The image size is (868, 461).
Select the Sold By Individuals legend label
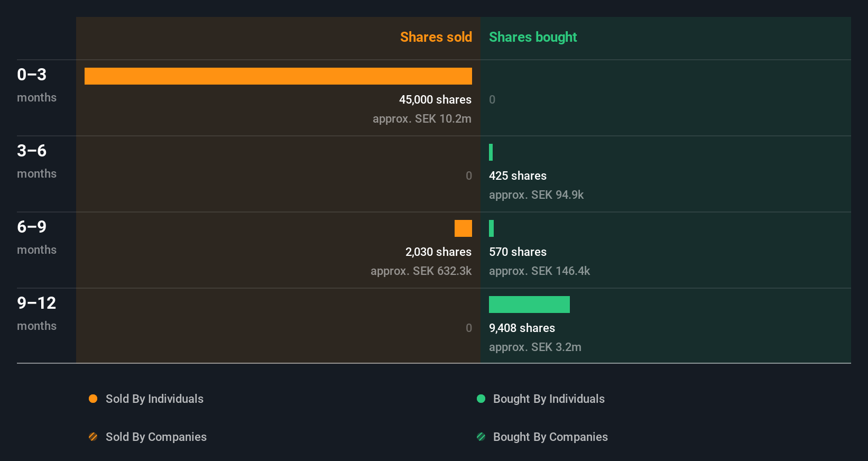[x=154, y=399]
